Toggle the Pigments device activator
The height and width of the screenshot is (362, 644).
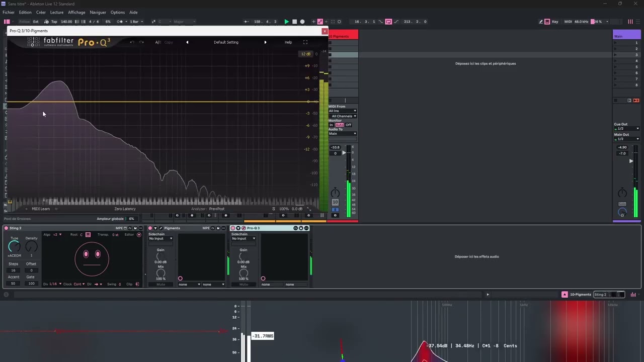point(150,228)
